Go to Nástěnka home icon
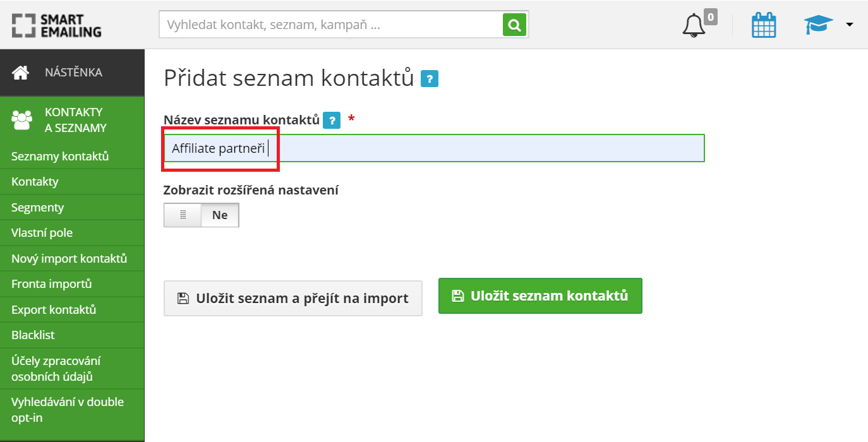Viewport: 868px width, 442px height. click(x=21, y=73)
